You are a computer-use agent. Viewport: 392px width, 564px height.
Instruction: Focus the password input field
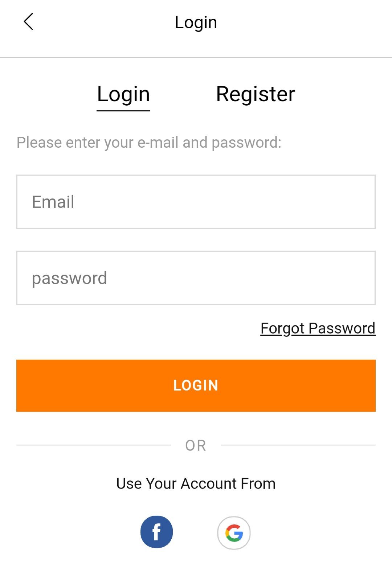pyautogui.click(x=196, y=278)
